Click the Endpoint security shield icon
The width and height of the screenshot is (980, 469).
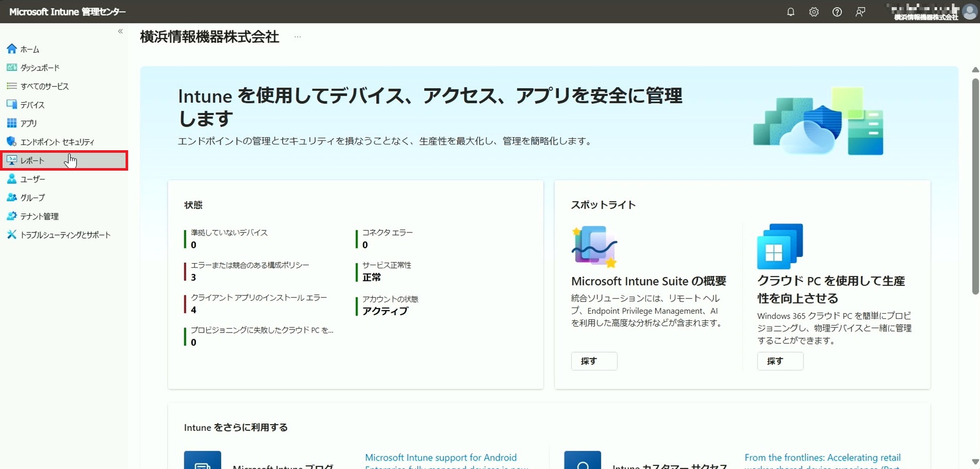(12, 142)
